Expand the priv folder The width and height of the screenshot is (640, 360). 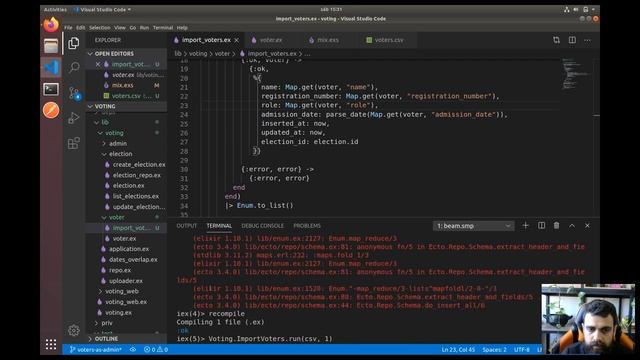click(x=107, y=323)
